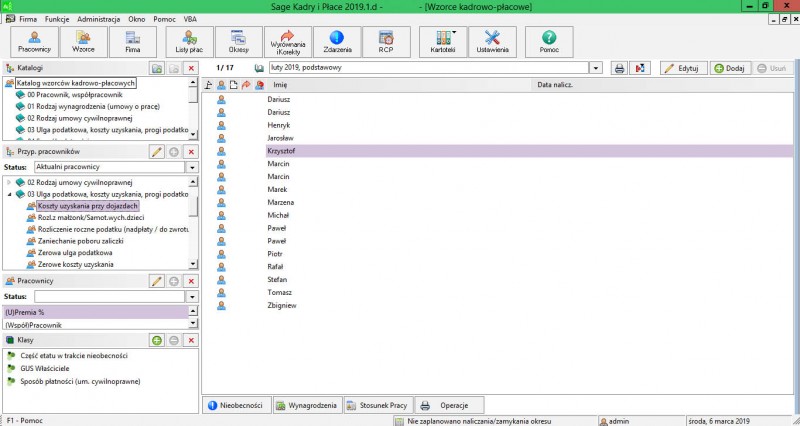Switch to the Nieobecności tab
This screenshot has height=426, width=800.
coord(237,406)
